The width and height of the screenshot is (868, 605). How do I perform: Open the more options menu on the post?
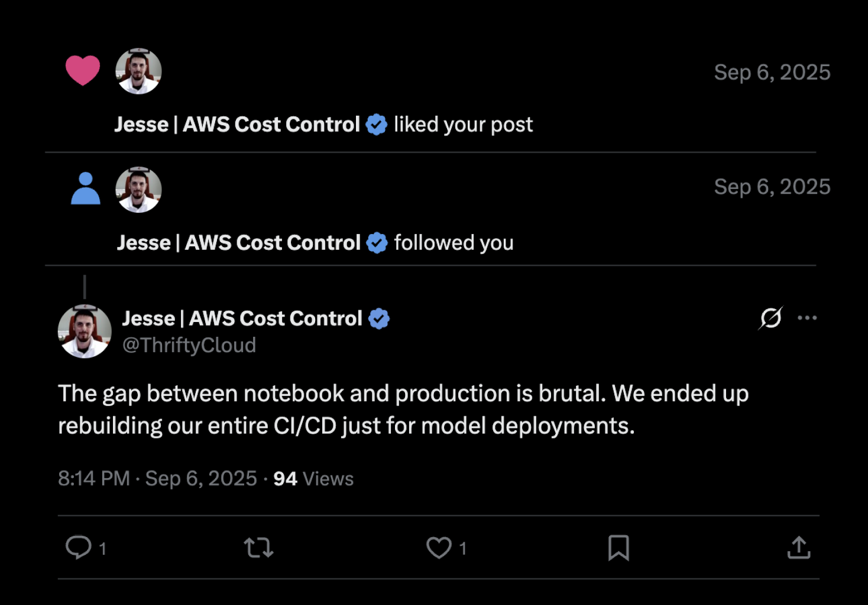click(808, 317)
